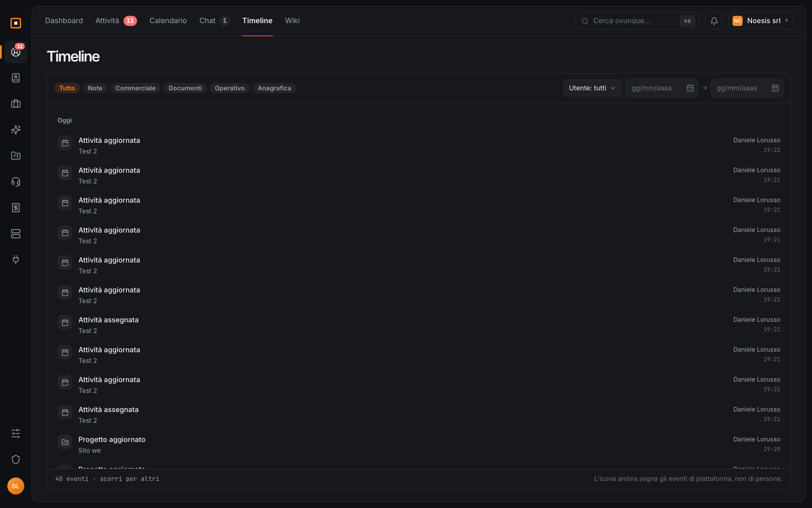
Task: Open the notifications bell
Action: click(714, 21)
